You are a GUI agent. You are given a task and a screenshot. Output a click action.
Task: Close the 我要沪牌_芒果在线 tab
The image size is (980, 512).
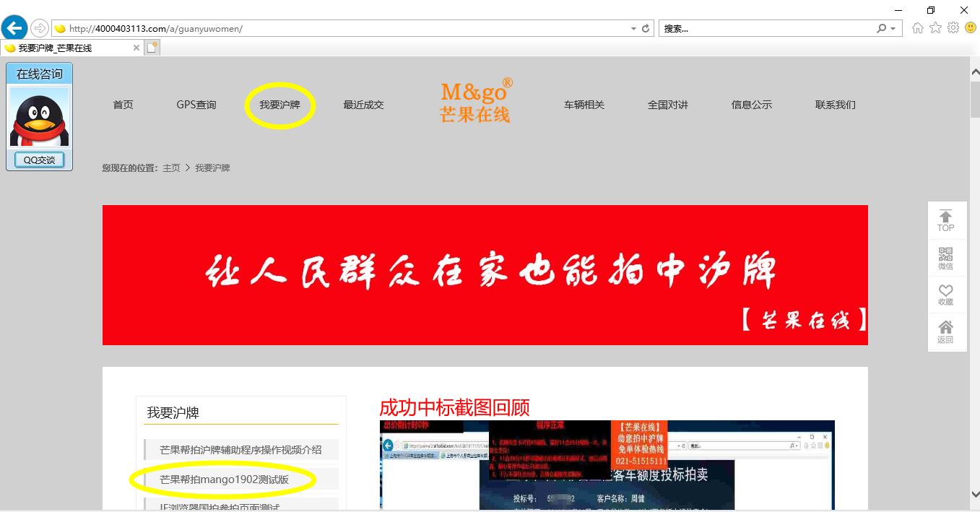tap(136, 48)
